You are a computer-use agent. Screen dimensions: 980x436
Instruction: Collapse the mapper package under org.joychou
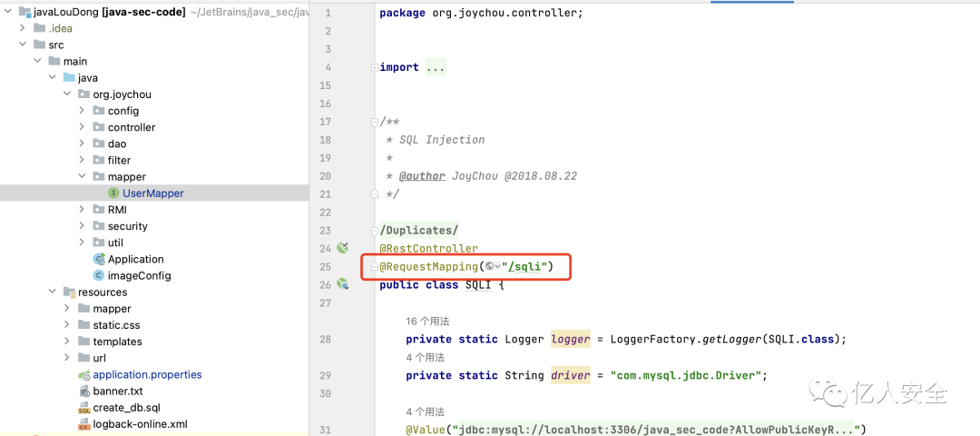point(82,177)
